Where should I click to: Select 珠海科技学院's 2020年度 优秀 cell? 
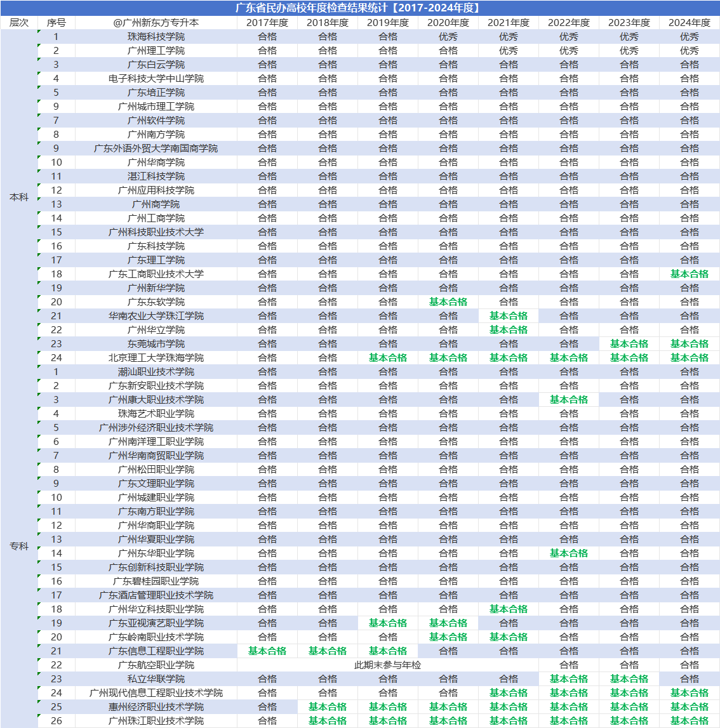(x=448, y=36)
